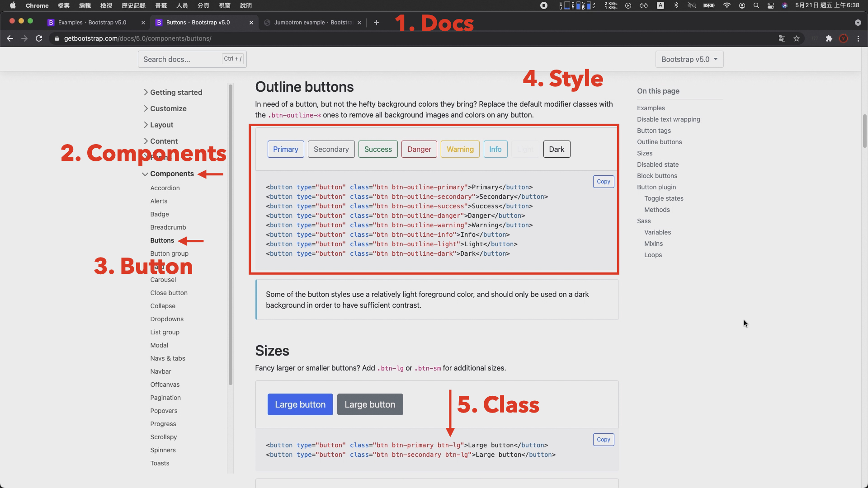
Task: Reload the page with refresh icon
Action: pyautogui.click(x=39, y=38)
